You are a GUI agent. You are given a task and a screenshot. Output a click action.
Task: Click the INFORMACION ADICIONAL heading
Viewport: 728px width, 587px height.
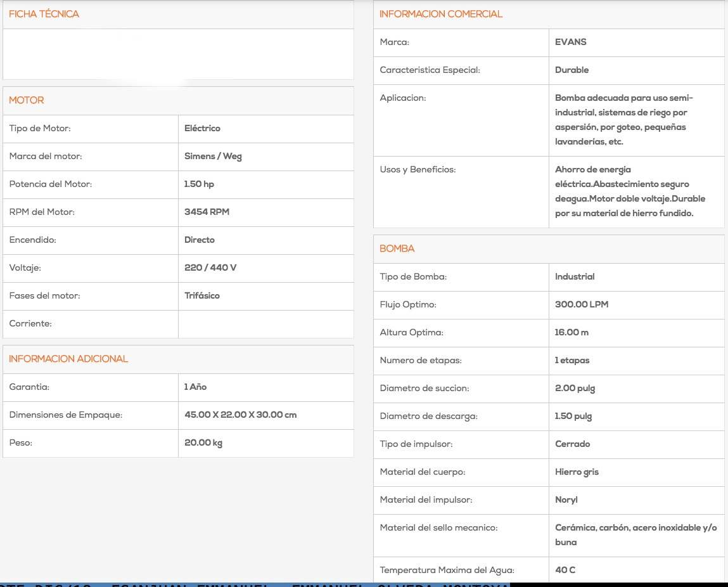68,359
